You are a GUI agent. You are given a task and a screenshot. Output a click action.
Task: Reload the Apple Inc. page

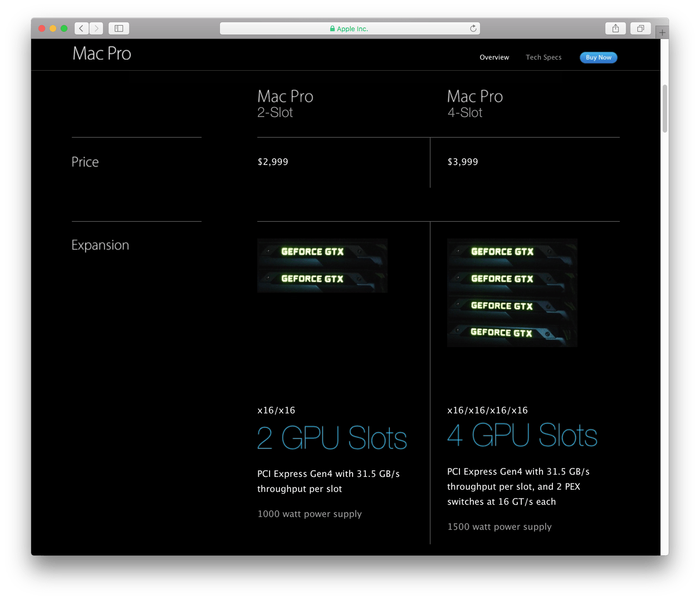click(473, 28)
